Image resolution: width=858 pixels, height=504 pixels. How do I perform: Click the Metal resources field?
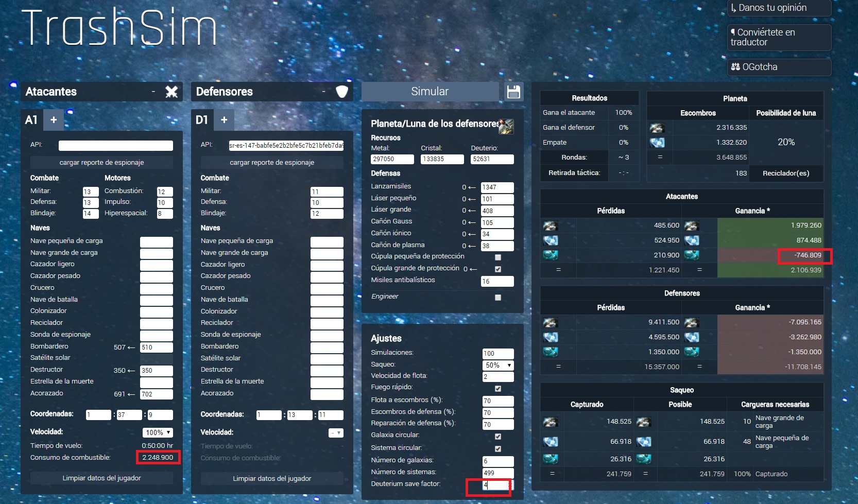pos(392,160)
